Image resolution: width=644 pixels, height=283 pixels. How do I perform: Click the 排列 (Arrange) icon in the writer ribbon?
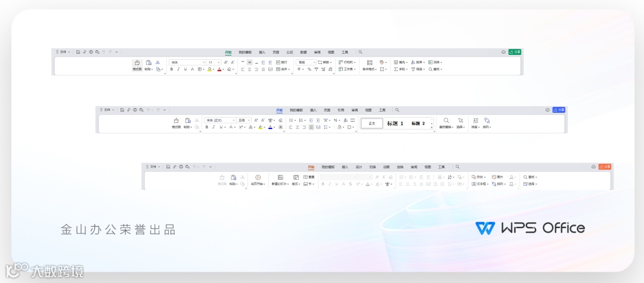pos(487,121)
